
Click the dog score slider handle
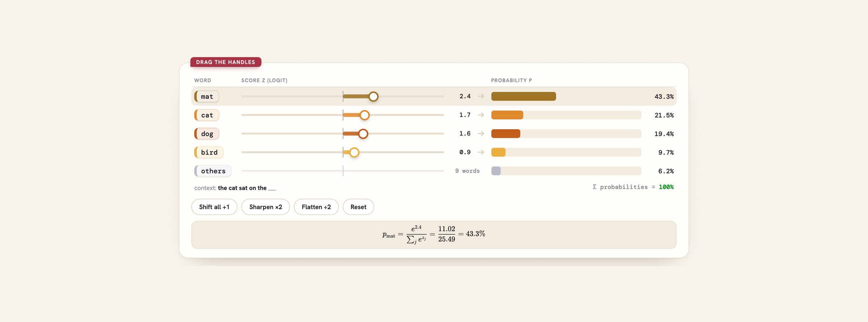[x=363, y=134]
